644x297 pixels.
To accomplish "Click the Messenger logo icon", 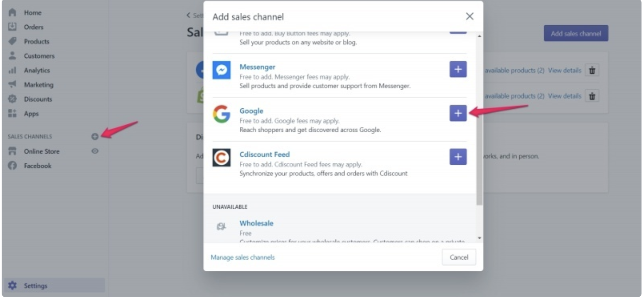I will 221,70.
